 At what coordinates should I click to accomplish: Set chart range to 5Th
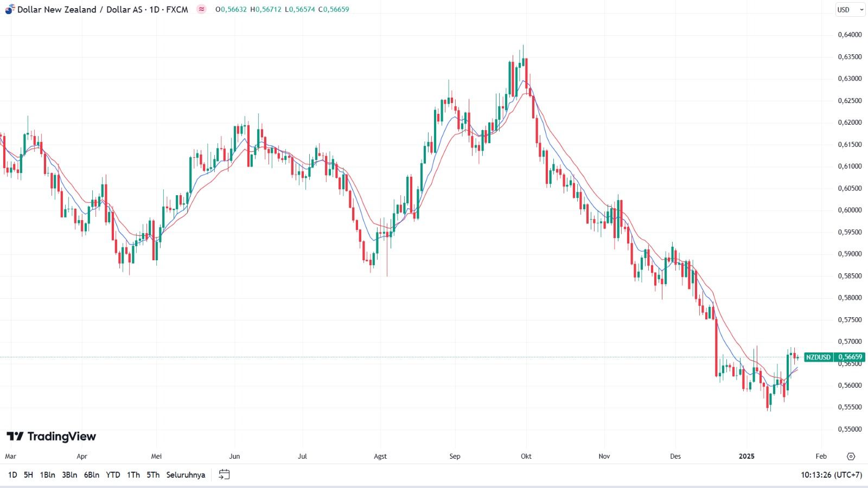click(153, 474)
